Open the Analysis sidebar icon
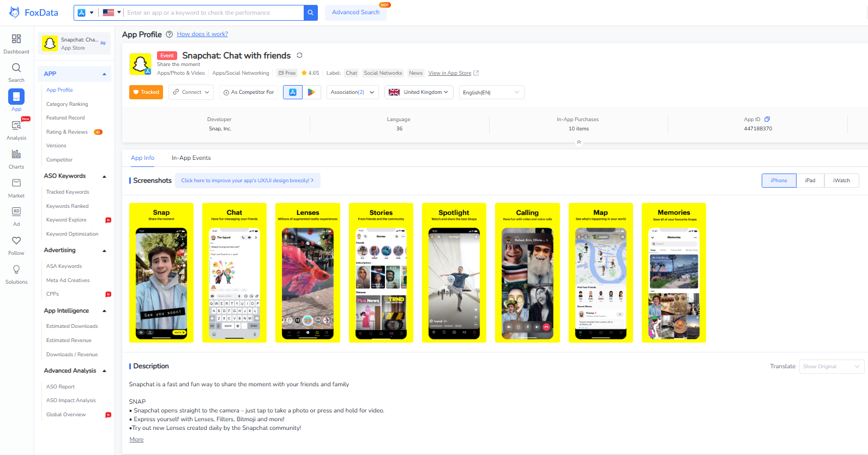The image size is (868, 455). click(x=16, y=125)
